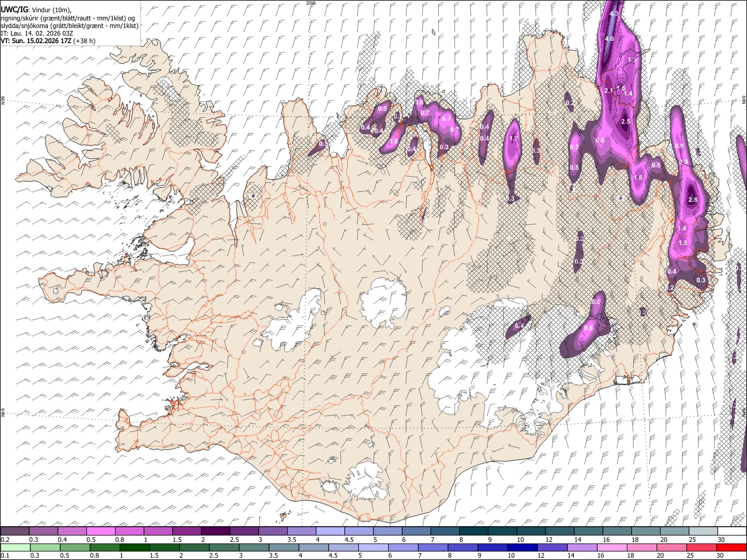Click the "4.3" snowfall value on the map
The width and height of the screenshot is (747, 560).
614,13
